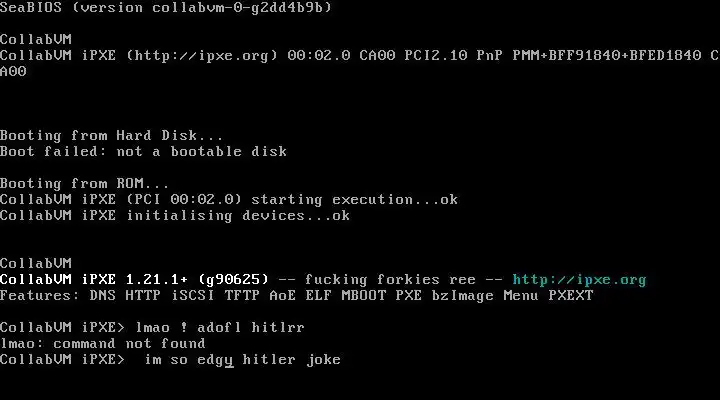Click the cyan http://ipxe.org link
Viewport: 720px width, 400px height.
(x=579, y=280)
